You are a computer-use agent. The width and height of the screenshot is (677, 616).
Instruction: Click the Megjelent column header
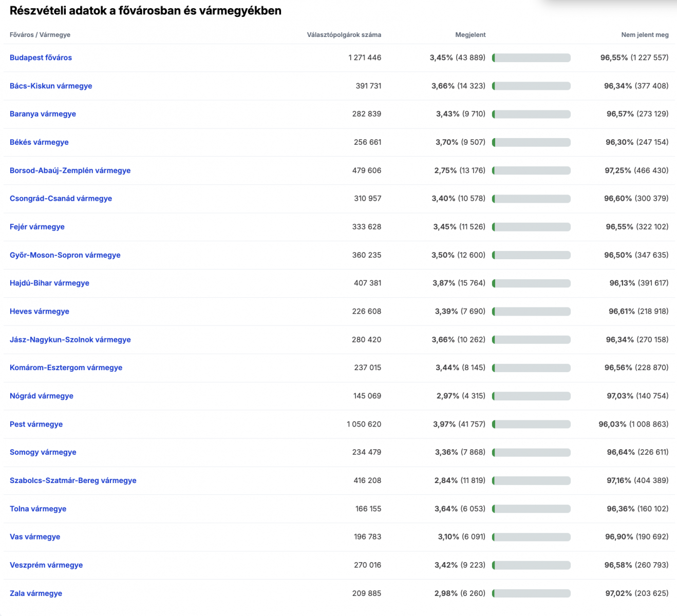point(470,35)
